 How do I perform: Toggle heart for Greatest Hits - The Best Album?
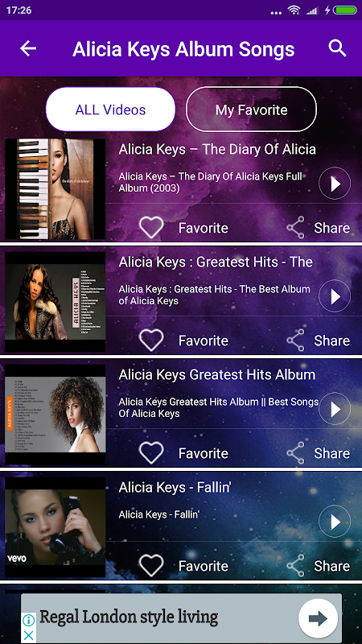pyautogui.click(x=151, y=341)
